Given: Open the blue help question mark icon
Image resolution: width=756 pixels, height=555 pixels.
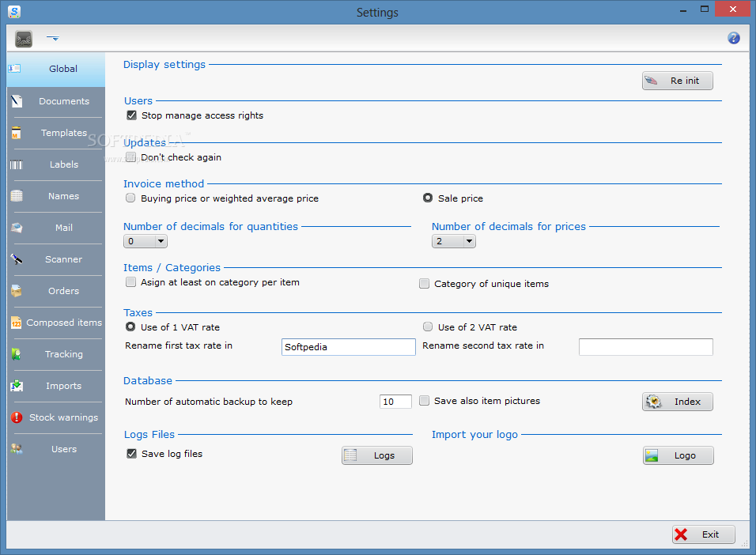Looking at the screenshot, I should point(733,38).
